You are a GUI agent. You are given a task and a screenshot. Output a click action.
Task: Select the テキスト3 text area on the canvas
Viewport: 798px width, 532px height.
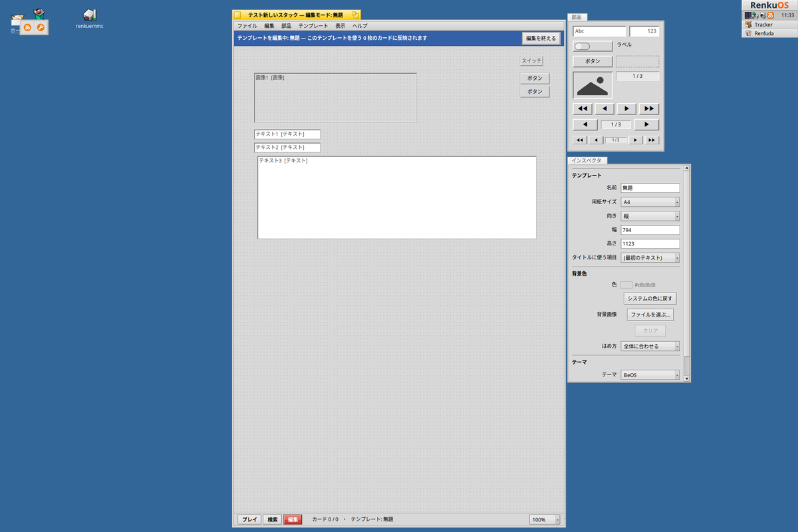click(x=397, y=198)
